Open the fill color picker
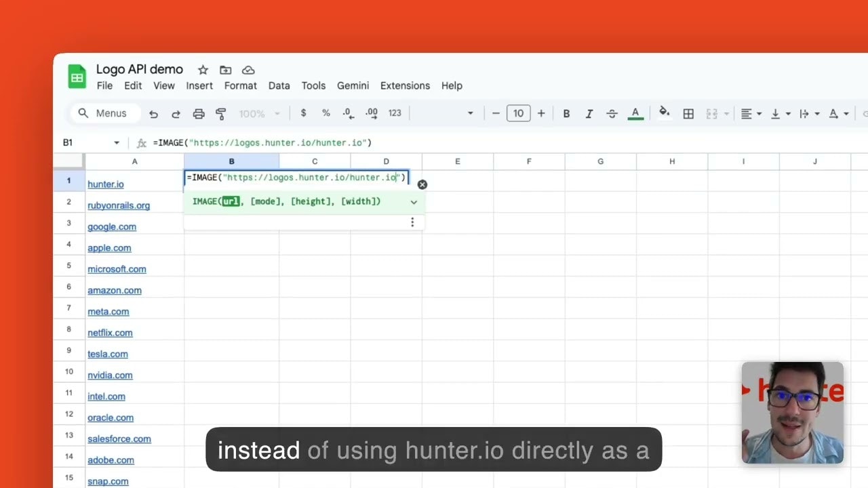The image size is (868, 488). coord(665,113)
